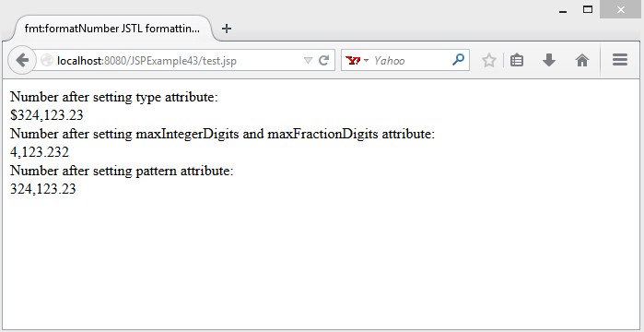Click the maxIntegerDigits and maxFractionDigits line

(222, 134)
